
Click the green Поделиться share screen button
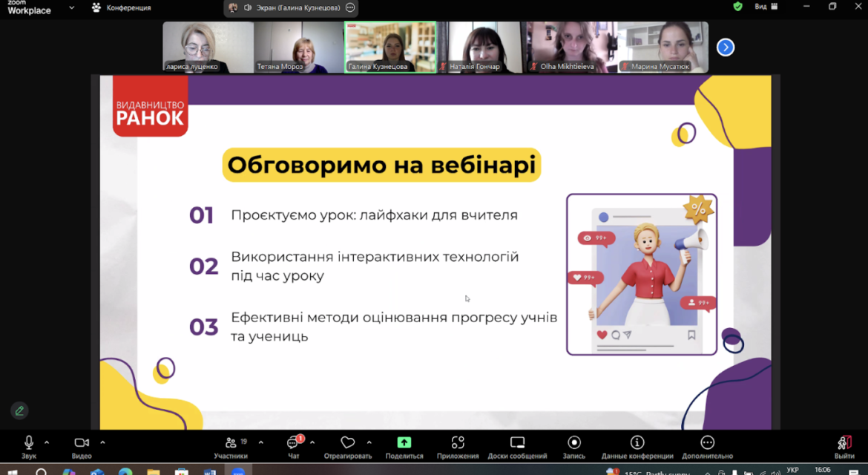(404, 448)
